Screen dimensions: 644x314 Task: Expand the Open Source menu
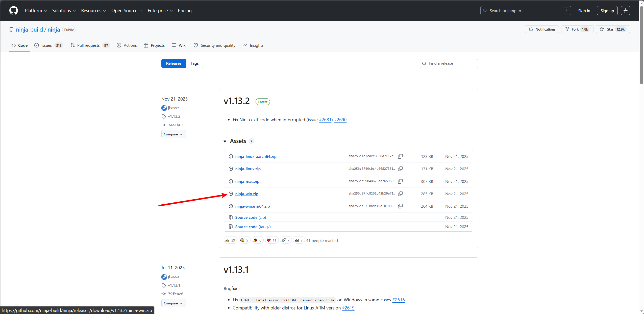click(127, 11)
